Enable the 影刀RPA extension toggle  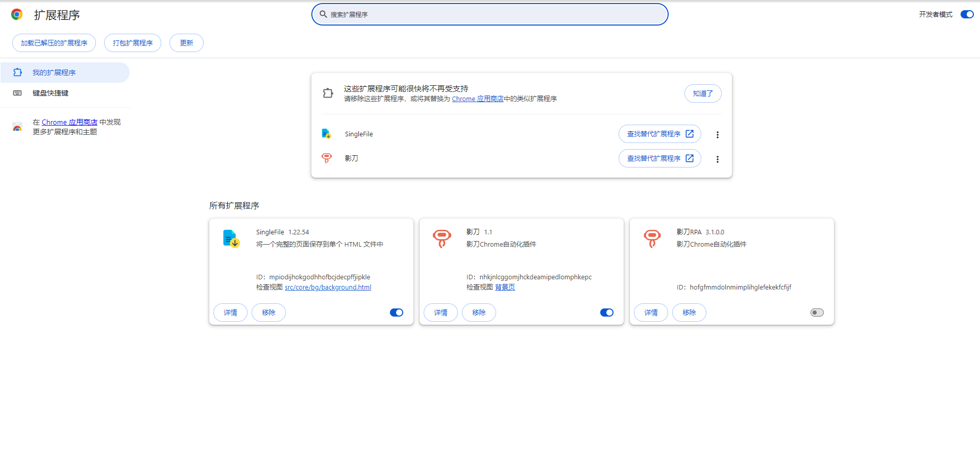(x=817, y=313)
